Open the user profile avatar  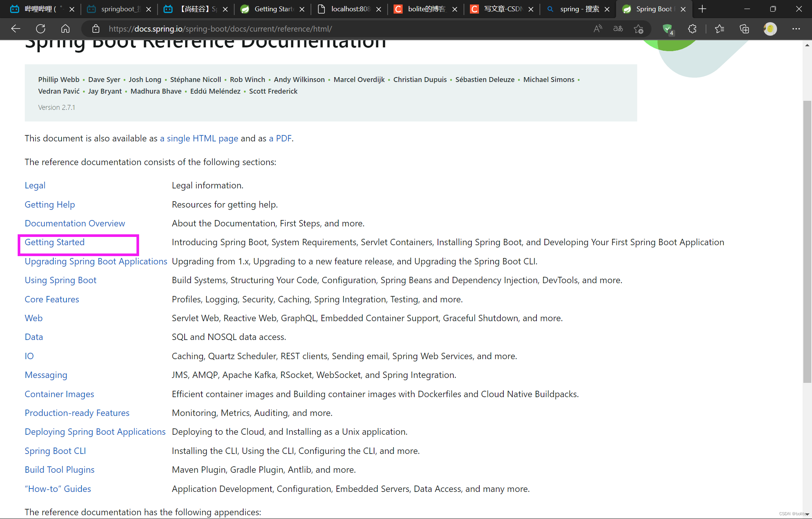pyautogui.click(x=770, y=29)
